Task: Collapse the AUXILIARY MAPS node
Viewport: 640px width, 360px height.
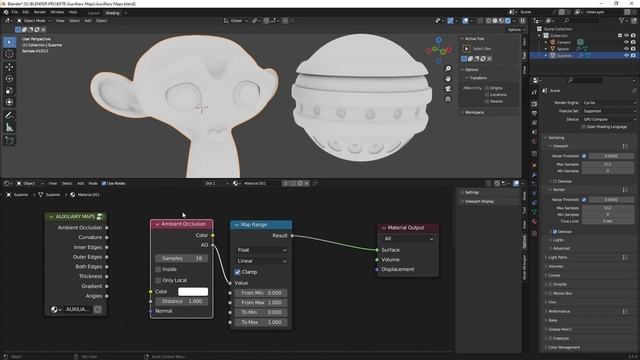Action: tap(51, 217)
